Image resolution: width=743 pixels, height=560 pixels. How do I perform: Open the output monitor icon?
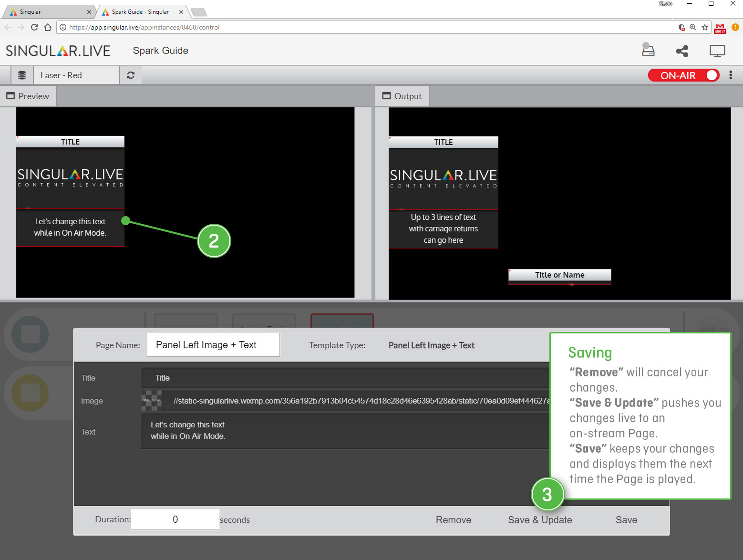717,51
